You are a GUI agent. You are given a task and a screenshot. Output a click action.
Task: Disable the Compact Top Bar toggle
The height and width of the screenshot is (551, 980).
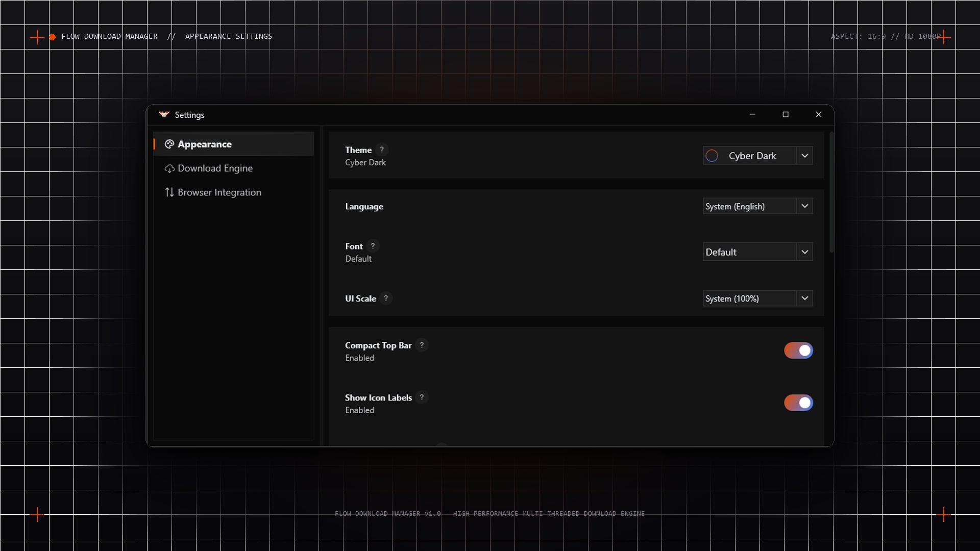(798, 350)
